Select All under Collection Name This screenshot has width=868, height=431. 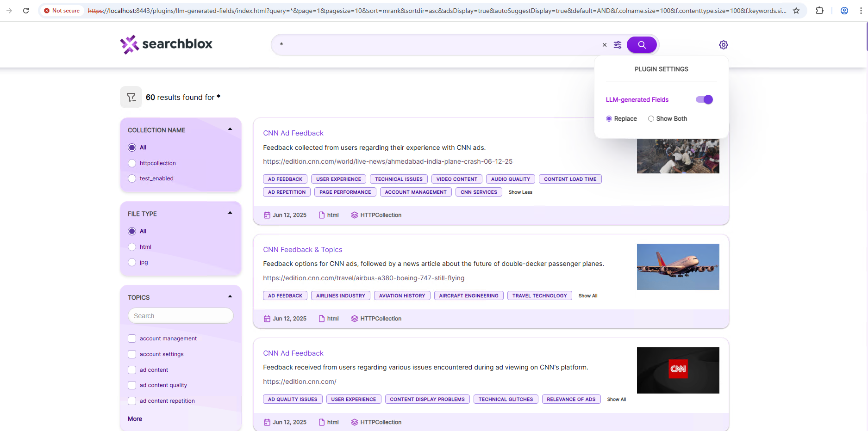132,148
